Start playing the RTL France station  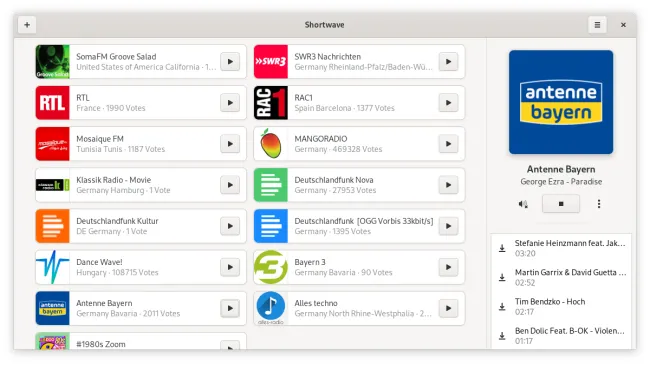pos(230,103)
